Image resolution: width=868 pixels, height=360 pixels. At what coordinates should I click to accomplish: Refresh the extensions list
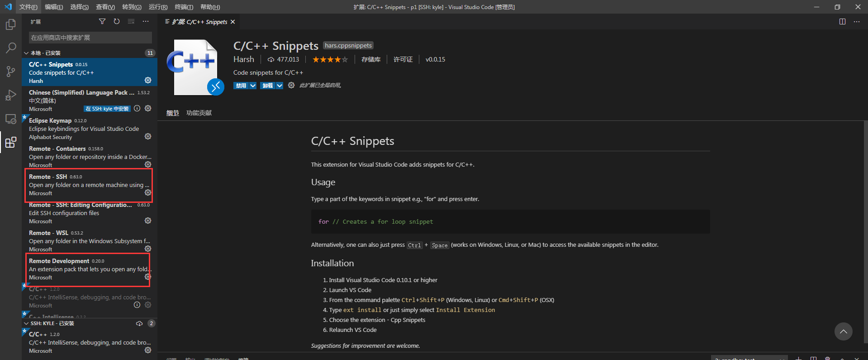point(117,21)
